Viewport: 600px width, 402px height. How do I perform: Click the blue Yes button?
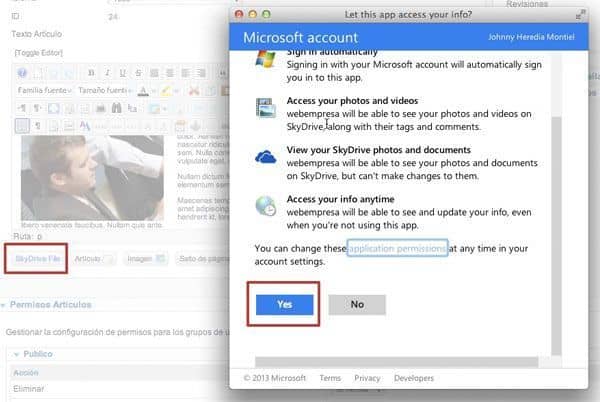pos(284,304)
